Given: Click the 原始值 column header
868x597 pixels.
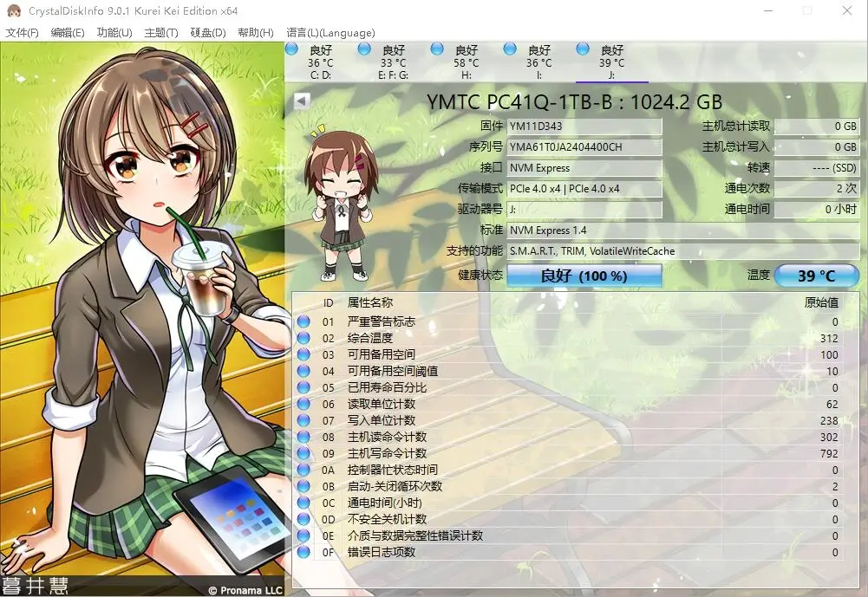Looking at the screenshot, I should [821, 302].
